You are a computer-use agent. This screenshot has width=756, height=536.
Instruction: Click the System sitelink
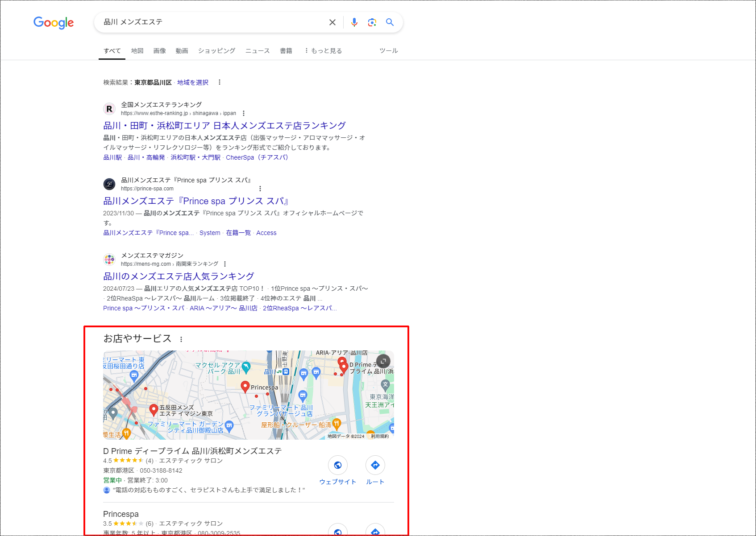tap(210, 233)
